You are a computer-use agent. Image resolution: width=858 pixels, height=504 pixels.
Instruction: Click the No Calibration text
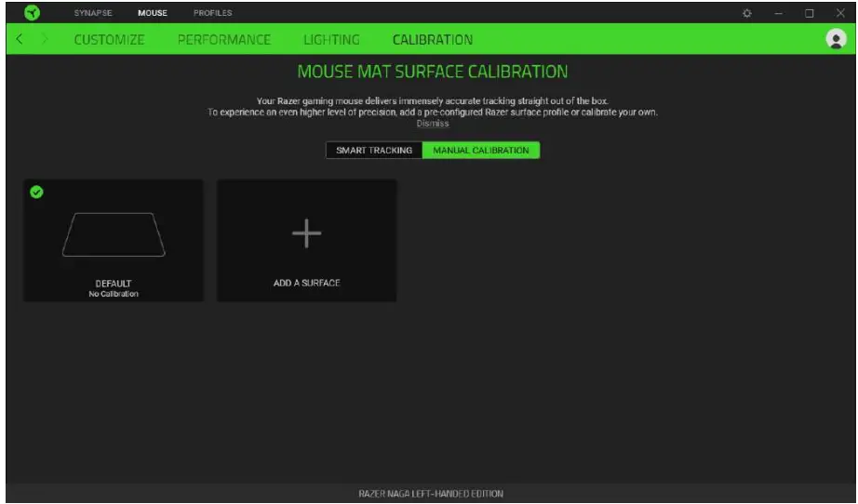coord(114,294)
